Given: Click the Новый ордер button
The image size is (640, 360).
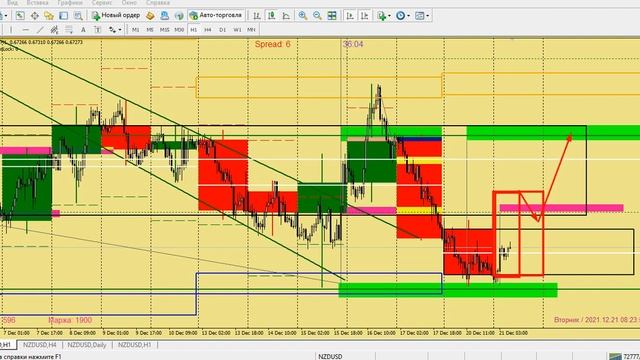Looking at the screenshot, I should (x=116, y=16).
